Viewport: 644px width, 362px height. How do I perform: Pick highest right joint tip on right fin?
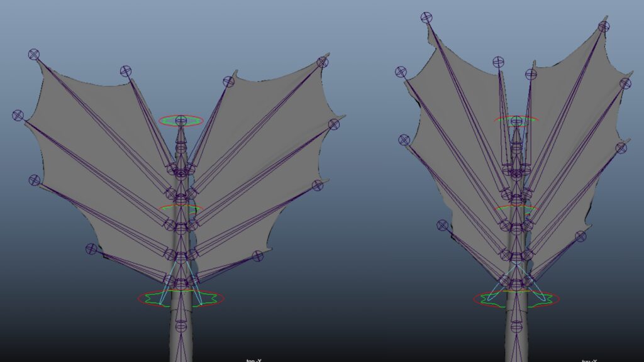pos(604,26)
